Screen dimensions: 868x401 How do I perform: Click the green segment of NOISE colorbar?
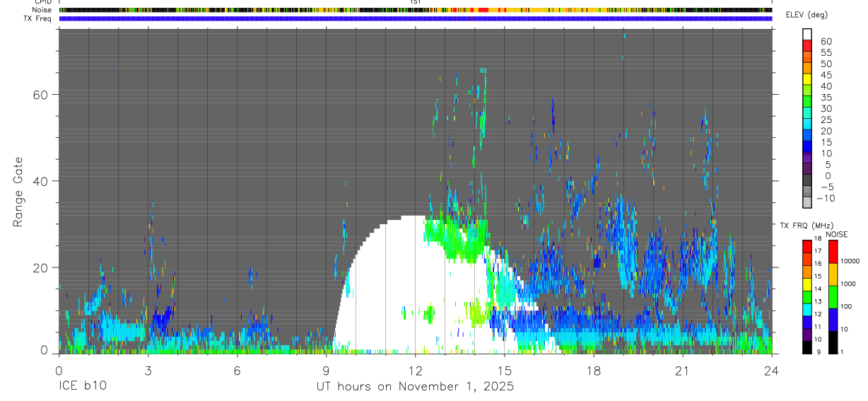pos(833,297)
